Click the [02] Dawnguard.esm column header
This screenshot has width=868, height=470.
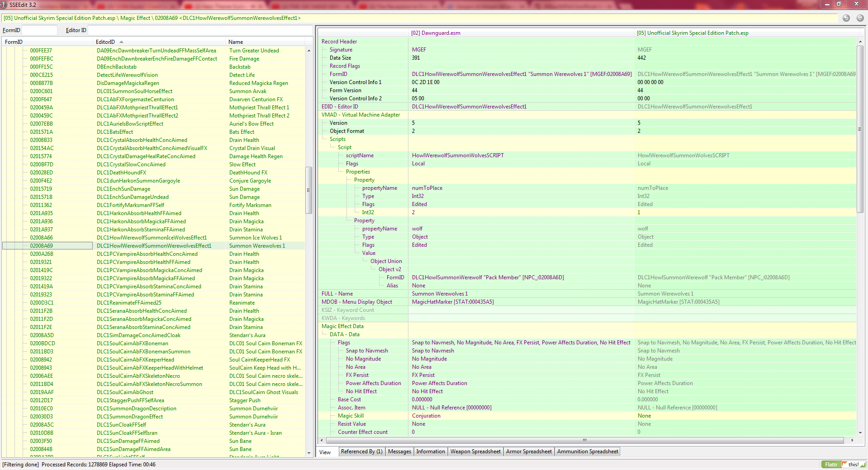pyautogui.click(x=436, y=33)
